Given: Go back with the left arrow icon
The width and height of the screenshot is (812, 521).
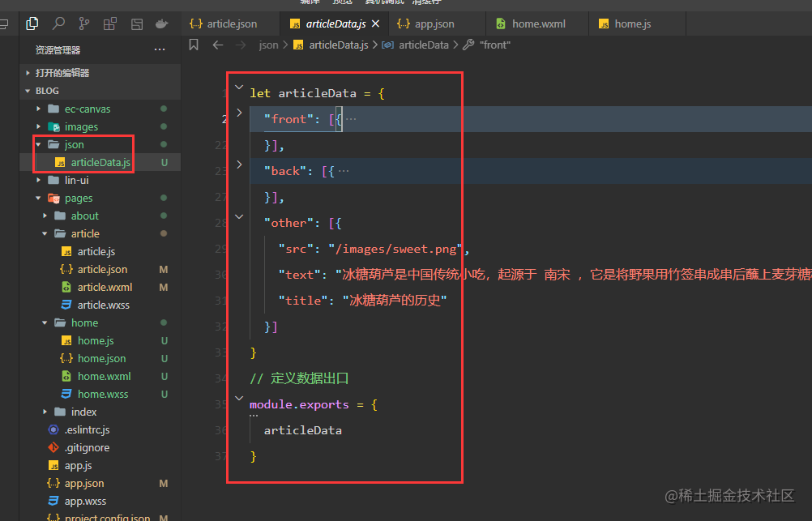Looking at the screenshot, I should click(218, 45).
